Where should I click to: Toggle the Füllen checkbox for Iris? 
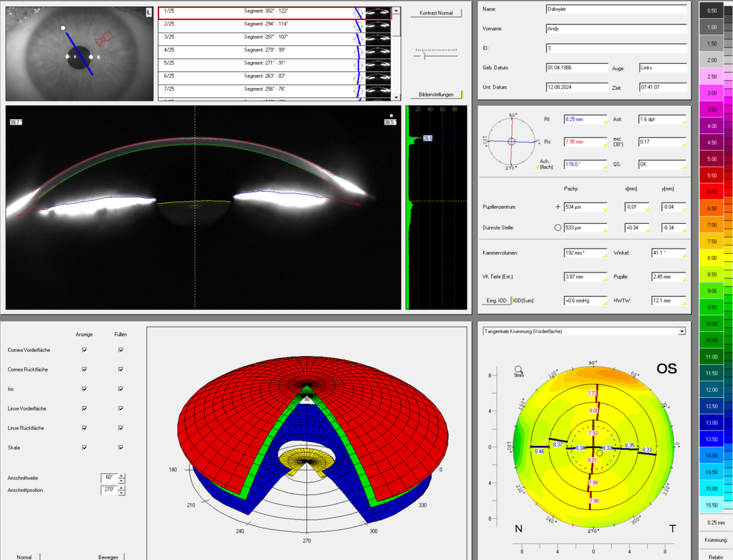(121, 389)
